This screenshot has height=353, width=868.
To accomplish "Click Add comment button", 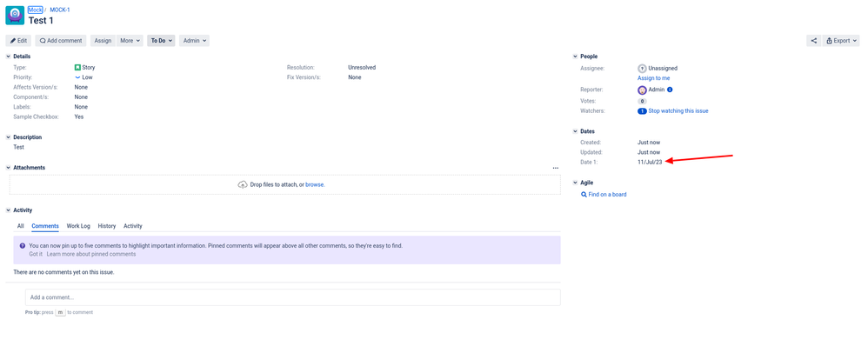I will 61,40.
